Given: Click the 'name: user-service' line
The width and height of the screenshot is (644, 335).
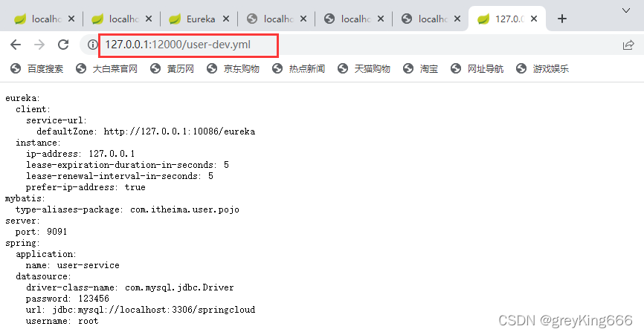Looking at the screenshot, I should [72, 265].
